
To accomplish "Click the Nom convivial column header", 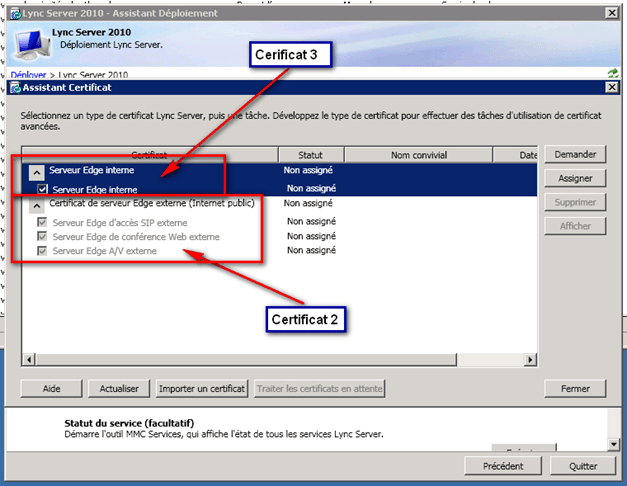I will [419, 155].
